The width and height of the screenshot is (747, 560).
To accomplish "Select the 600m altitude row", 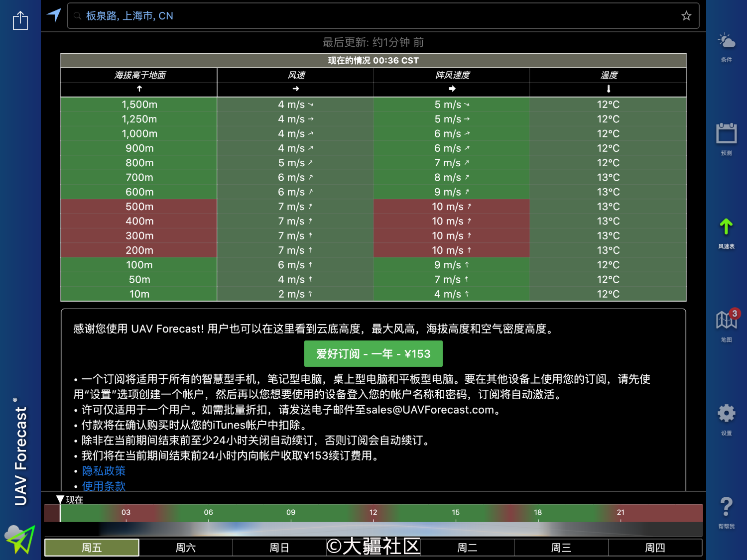I will pos(373,192).
